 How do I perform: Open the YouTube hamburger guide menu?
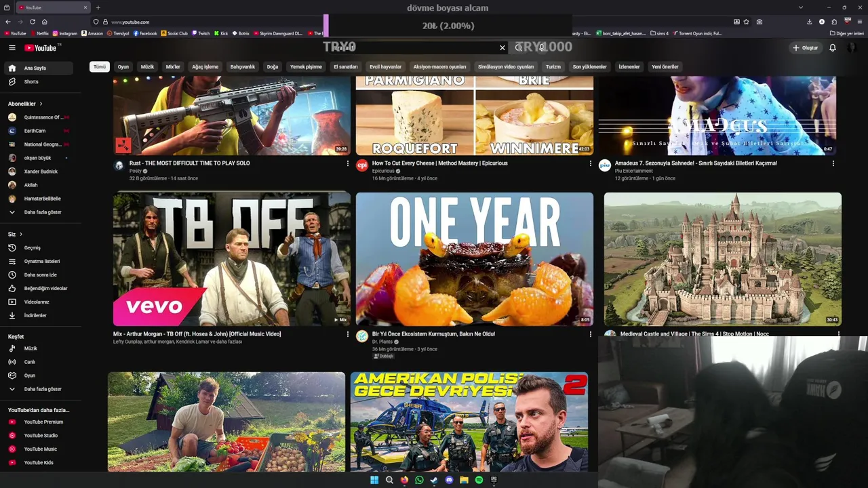tap(12, 47)
